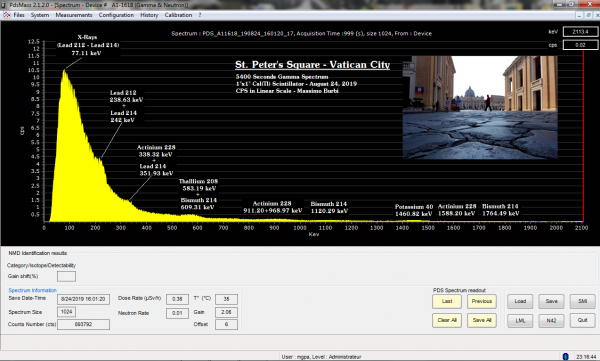Click the N42 export button
Viewport: 600px width, 361px height.
click(551, 320)
